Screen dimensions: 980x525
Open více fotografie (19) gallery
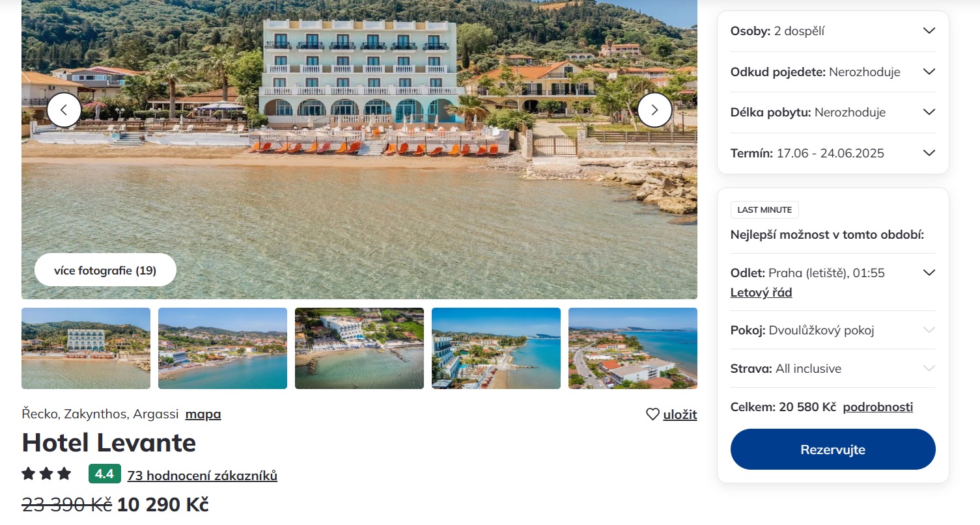[105, 270]
